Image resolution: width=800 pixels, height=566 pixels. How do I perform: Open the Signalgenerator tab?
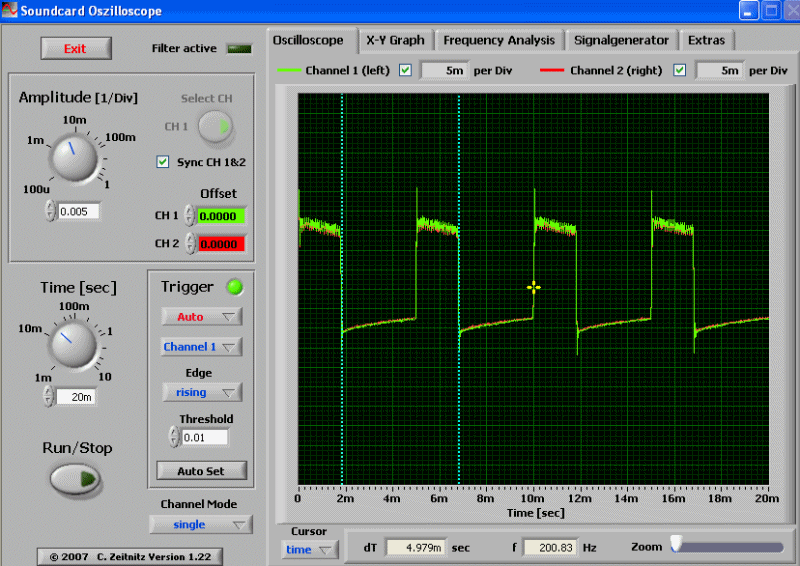tap(621, 41)
